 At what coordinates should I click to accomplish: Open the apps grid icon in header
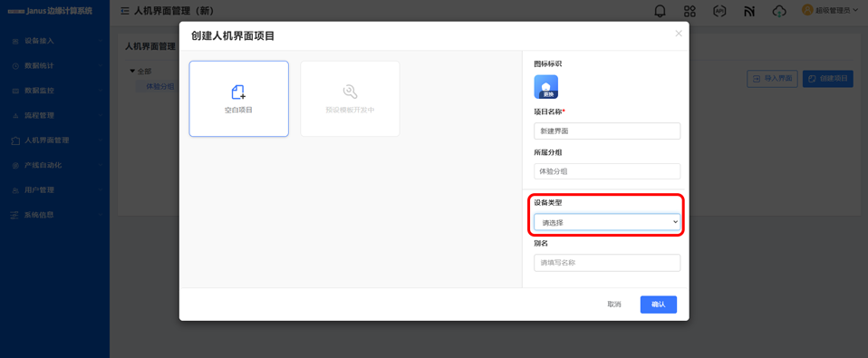690,11
